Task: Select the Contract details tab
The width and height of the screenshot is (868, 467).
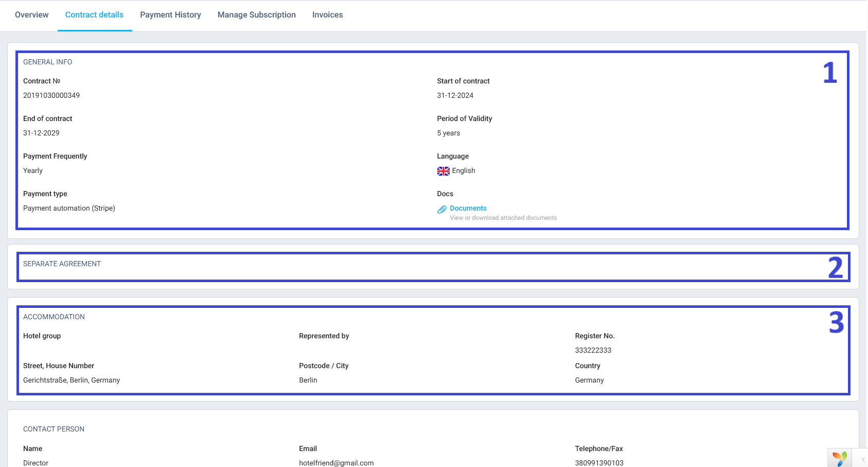Action: [x=94, y=15]
